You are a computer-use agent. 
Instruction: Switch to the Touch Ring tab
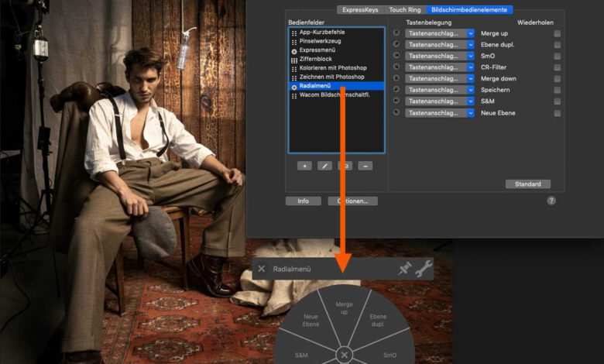point(406,9)
